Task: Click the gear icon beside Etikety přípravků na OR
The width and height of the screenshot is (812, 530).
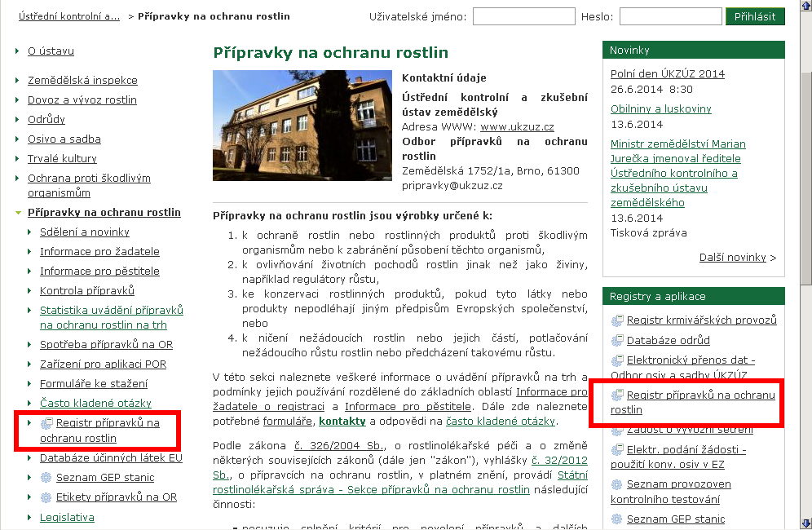Action: tap(46, 497)
